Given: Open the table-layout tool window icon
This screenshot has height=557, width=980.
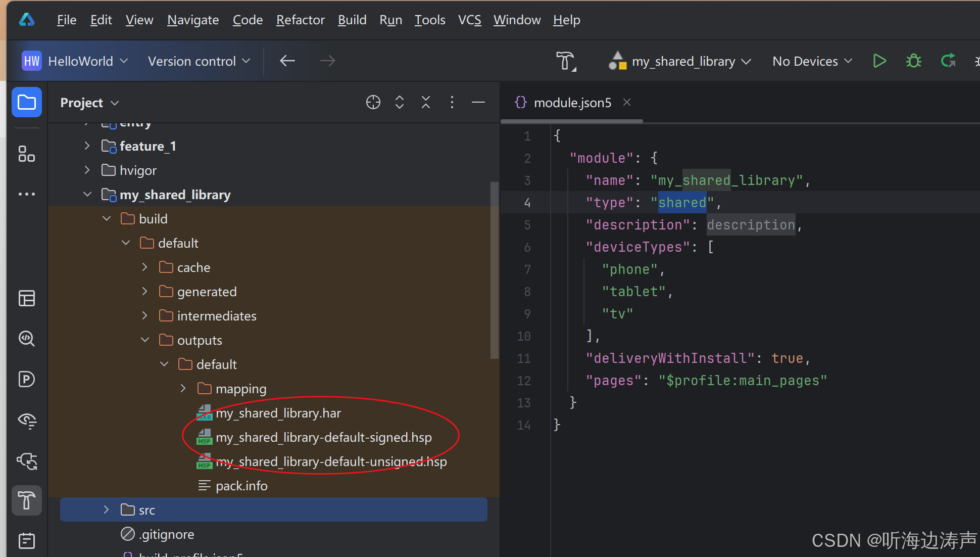Looking at the screenshot, I should 27,298.
